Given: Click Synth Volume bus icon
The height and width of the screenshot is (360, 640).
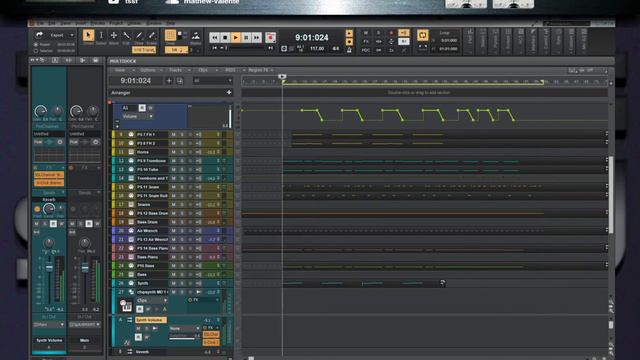Looking at the screenshot, I should click(129, 320).
